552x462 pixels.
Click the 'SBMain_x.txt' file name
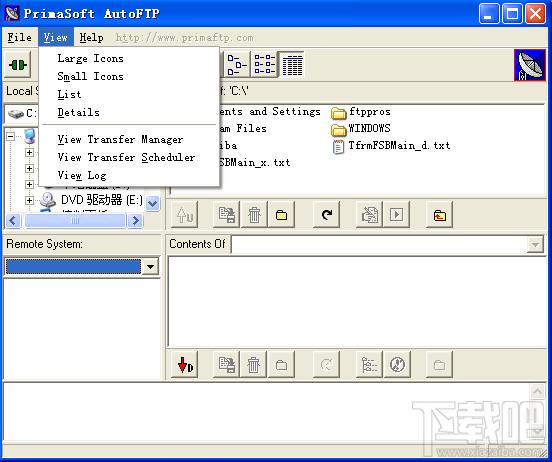(255, 163)
